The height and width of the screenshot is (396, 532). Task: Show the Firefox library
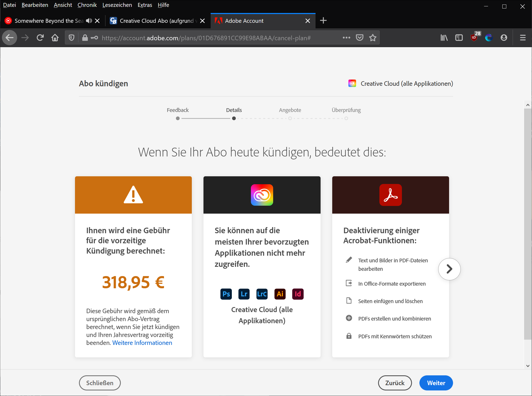[x=444, y=38]
